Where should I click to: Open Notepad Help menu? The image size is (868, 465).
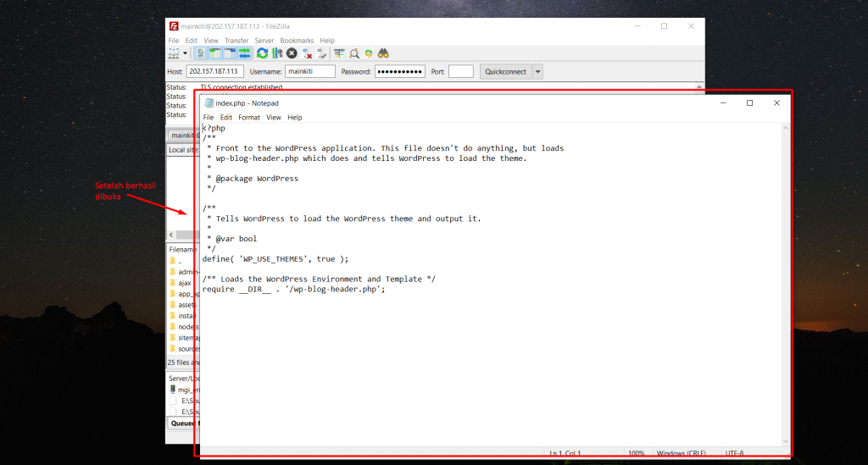point(294,117)
